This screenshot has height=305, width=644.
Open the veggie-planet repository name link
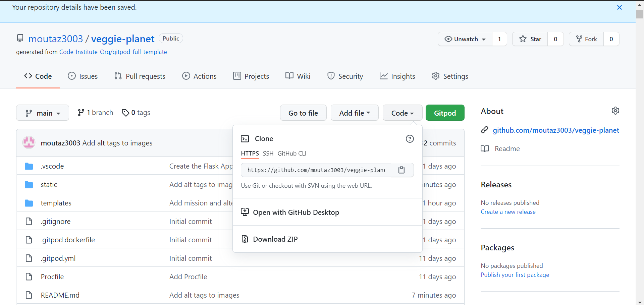point(123,39)
